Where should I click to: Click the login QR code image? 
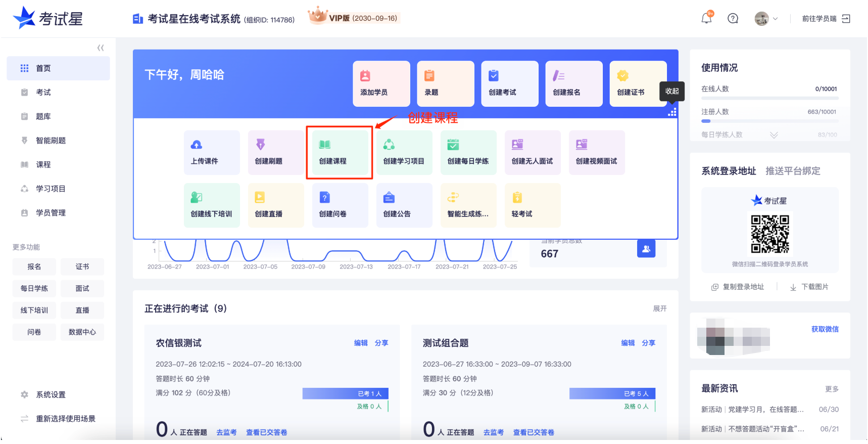pos(769,234)
